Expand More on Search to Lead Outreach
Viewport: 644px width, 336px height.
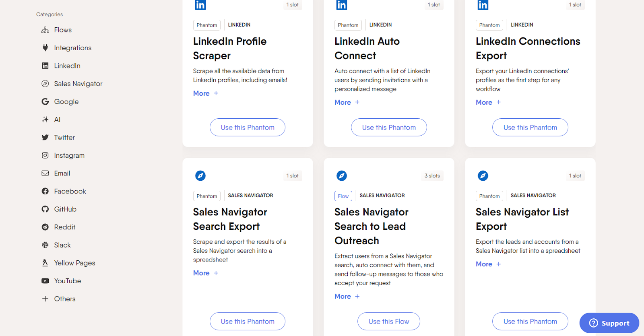[x=347, y=297]
